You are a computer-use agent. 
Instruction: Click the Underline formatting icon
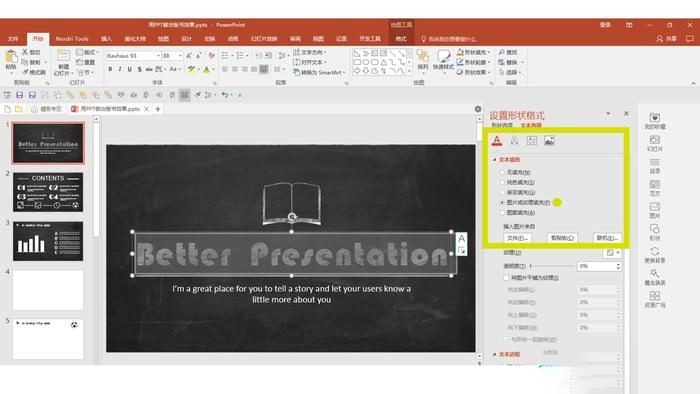[x=129, y=69]
